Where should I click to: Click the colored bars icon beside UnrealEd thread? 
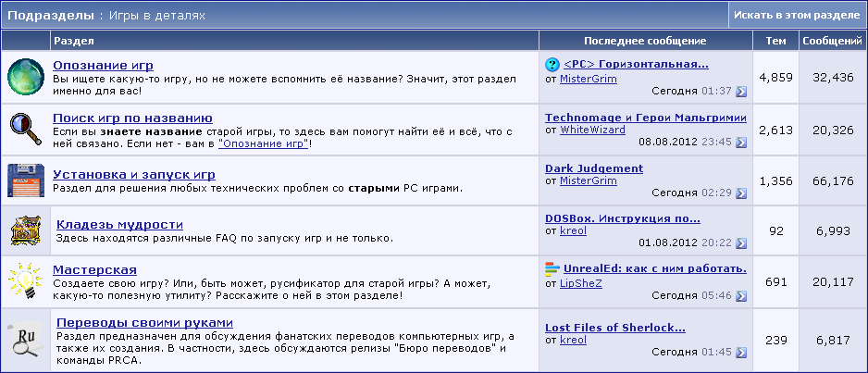(552, 269)
